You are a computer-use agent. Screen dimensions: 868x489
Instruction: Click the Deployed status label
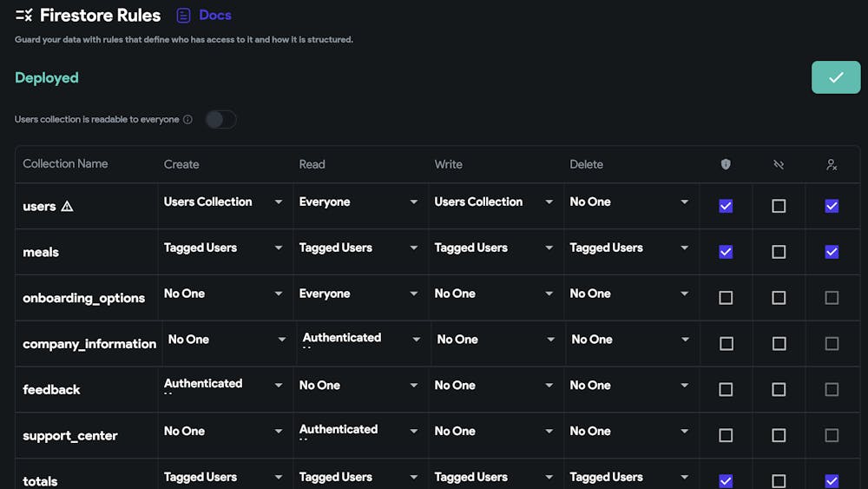pos(47,78)
